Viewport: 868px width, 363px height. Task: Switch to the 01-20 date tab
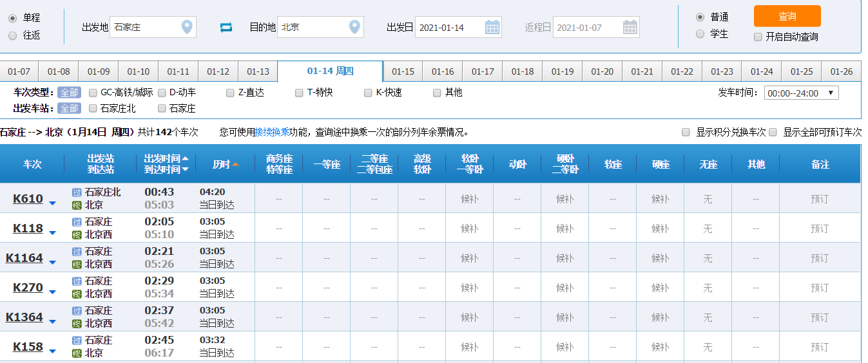click(602, 71)
